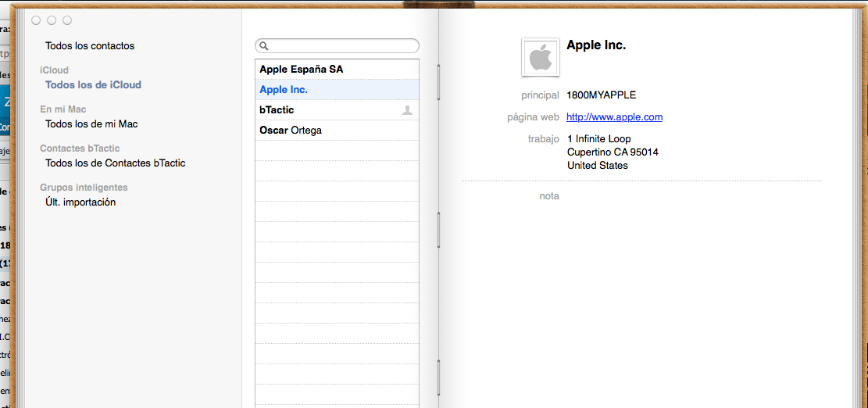Close the Contacts window
This screenshot has height=408, width=868.
[36, 20]
